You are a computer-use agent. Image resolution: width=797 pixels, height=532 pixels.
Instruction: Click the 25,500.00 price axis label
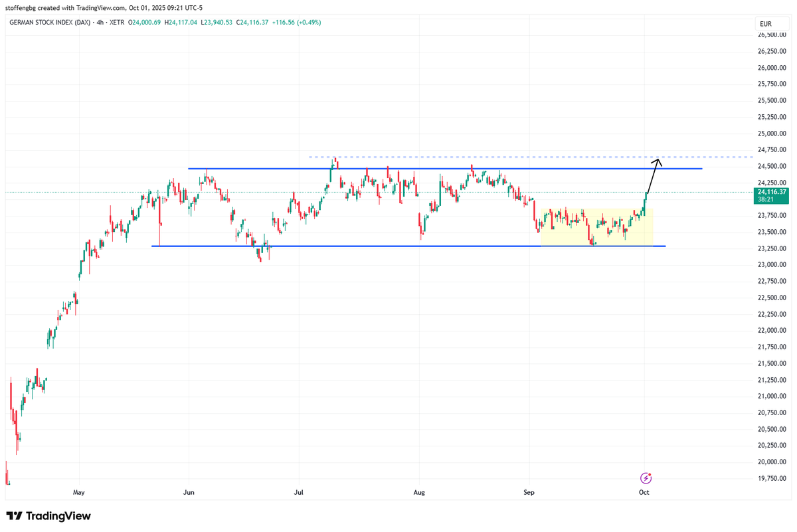click(x=772, y=100)
